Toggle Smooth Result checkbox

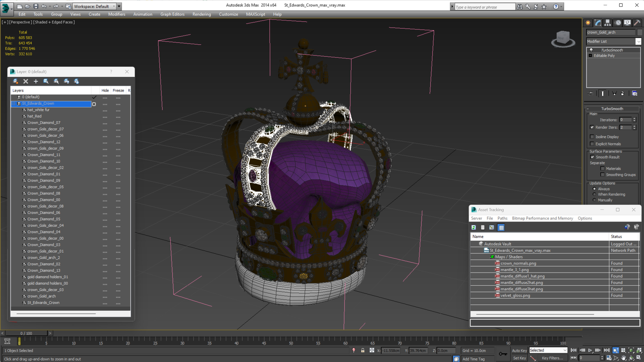coord(592,157)
